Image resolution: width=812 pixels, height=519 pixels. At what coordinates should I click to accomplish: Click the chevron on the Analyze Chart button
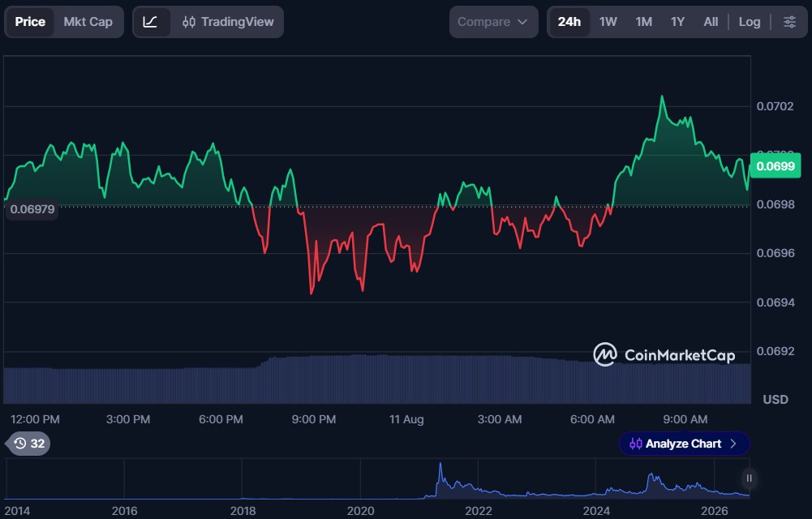733,444
